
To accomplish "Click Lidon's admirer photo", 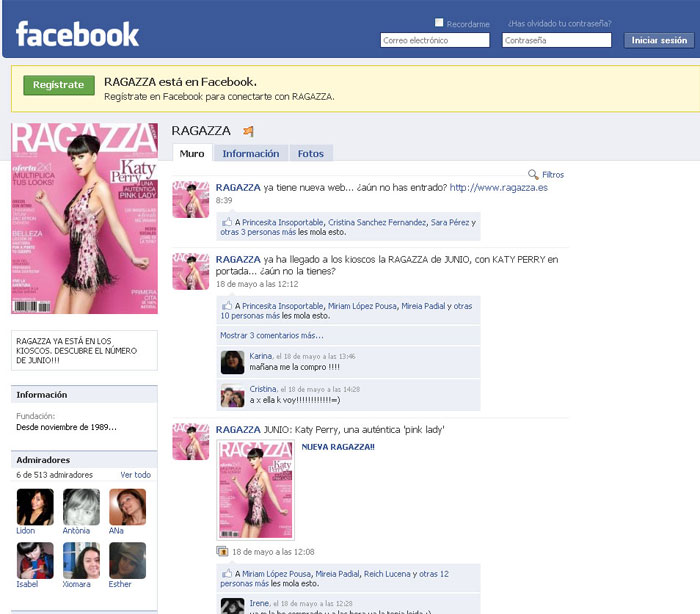I will point(35,507).
